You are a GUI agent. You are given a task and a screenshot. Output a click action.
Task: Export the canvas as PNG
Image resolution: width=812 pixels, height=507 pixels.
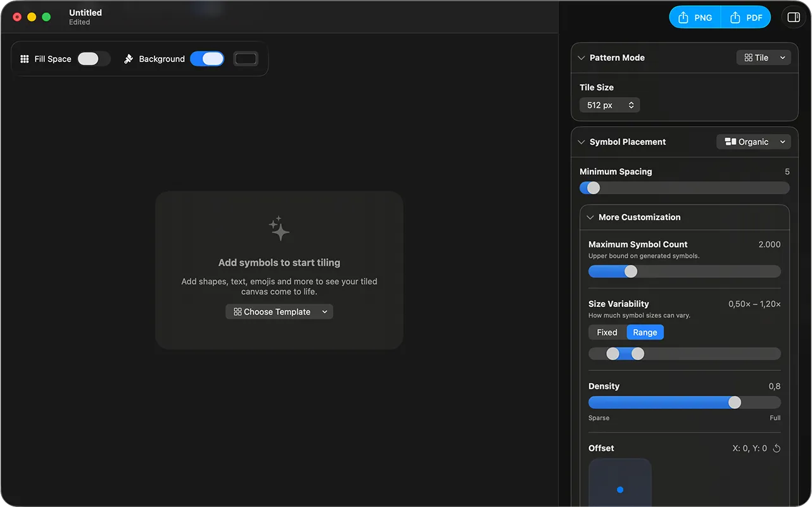click(694, 17)
